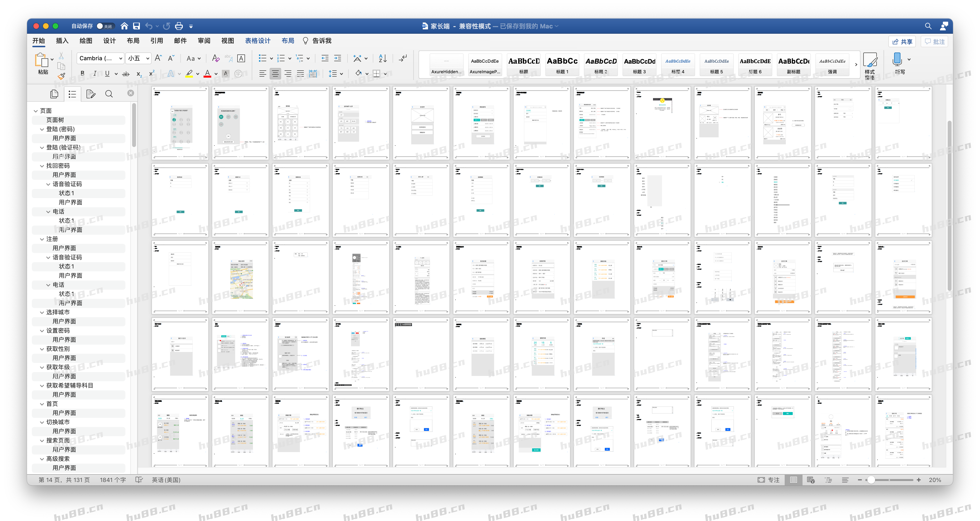The height and width of the screenshot is (521, 980).
Task: Click the 批注 comments button
Action: tap(934, 41)
